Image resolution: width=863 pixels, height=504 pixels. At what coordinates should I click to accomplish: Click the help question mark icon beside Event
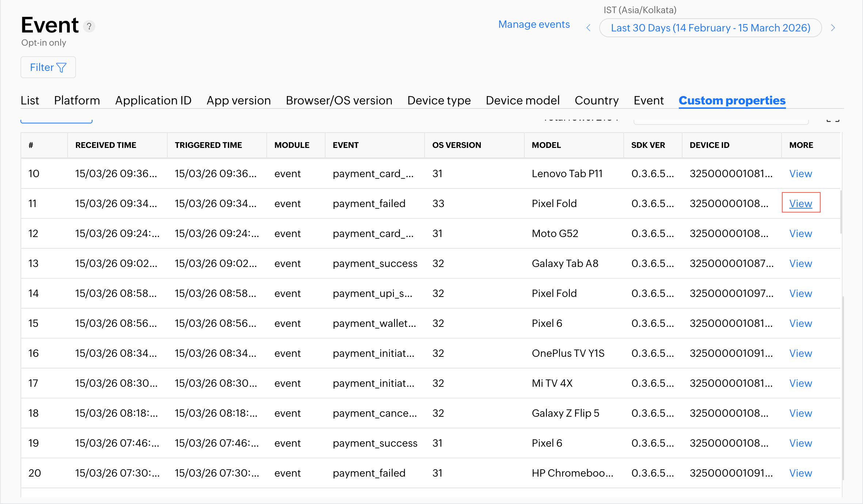[x=89, y=26]
